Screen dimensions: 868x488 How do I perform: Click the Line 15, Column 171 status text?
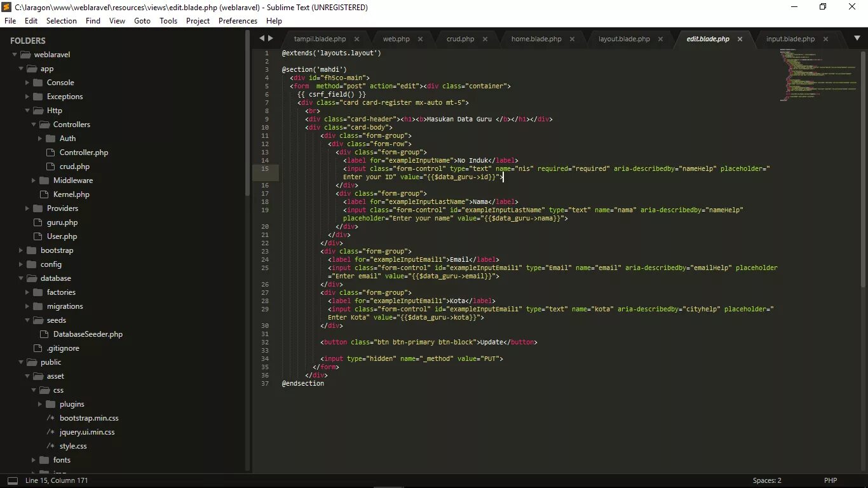(x=57, y=480)
